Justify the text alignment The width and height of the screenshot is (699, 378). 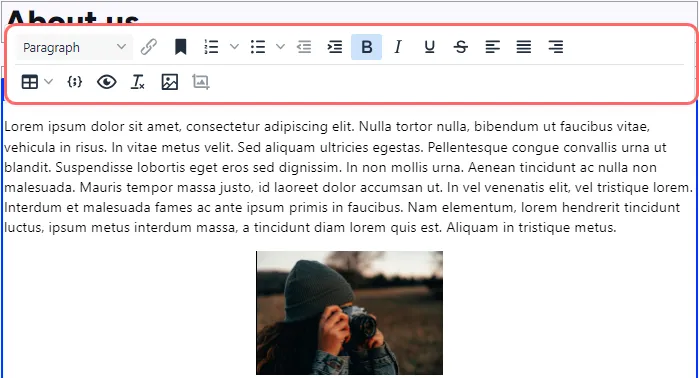[x=524, y=47]
